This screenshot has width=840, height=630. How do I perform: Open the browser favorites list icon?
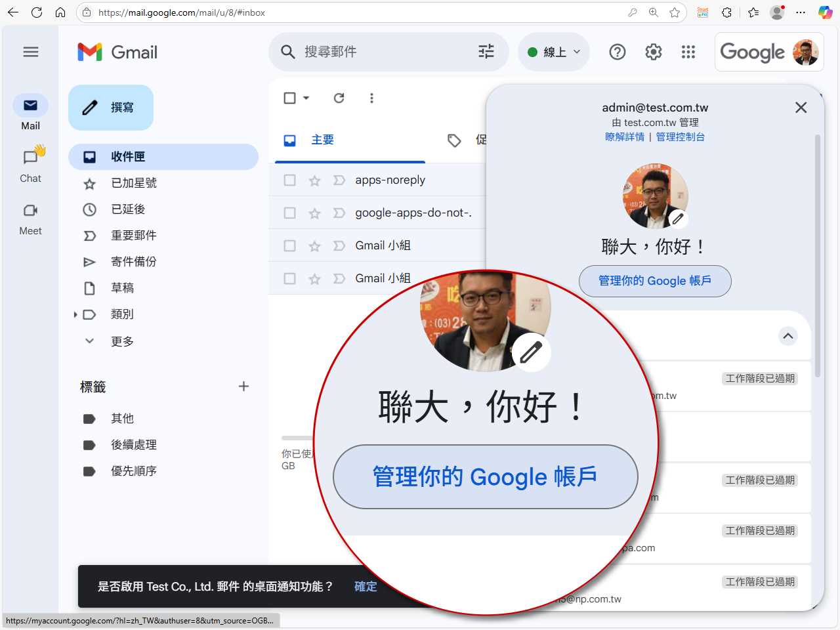click(x=753, y=12)
